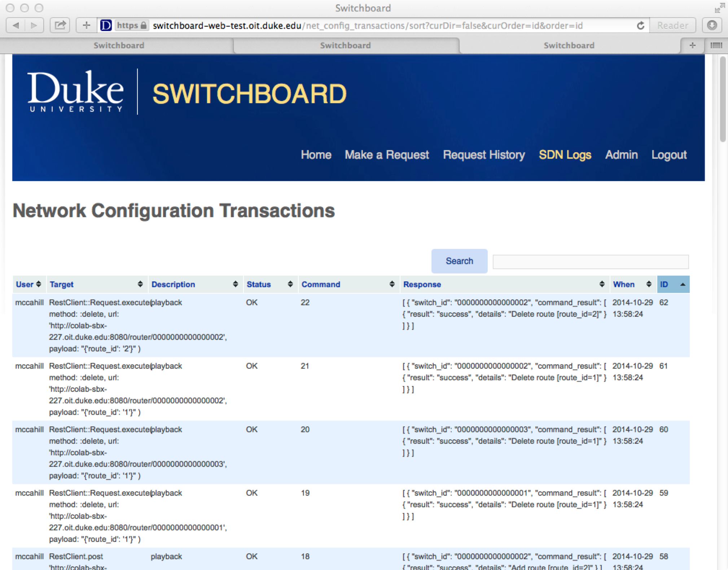Open Request History page
This screenshot has height=570, width=728.
pos(484,155)
